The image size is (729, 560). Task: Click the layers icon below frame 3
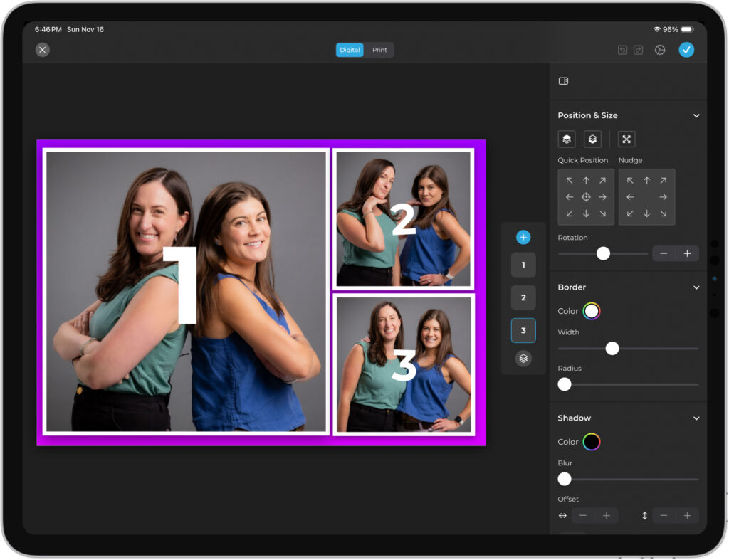point(523,359)
